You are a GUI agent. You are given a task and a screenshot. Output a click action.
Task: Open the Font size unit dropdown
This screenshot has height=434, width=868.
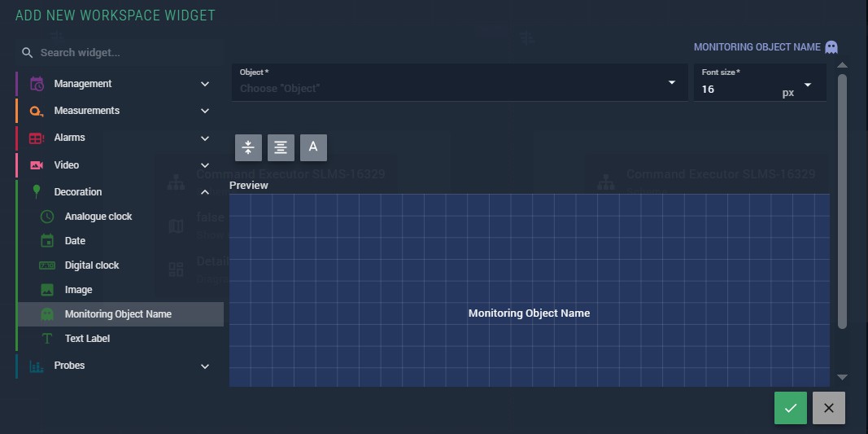click(808, 85)
